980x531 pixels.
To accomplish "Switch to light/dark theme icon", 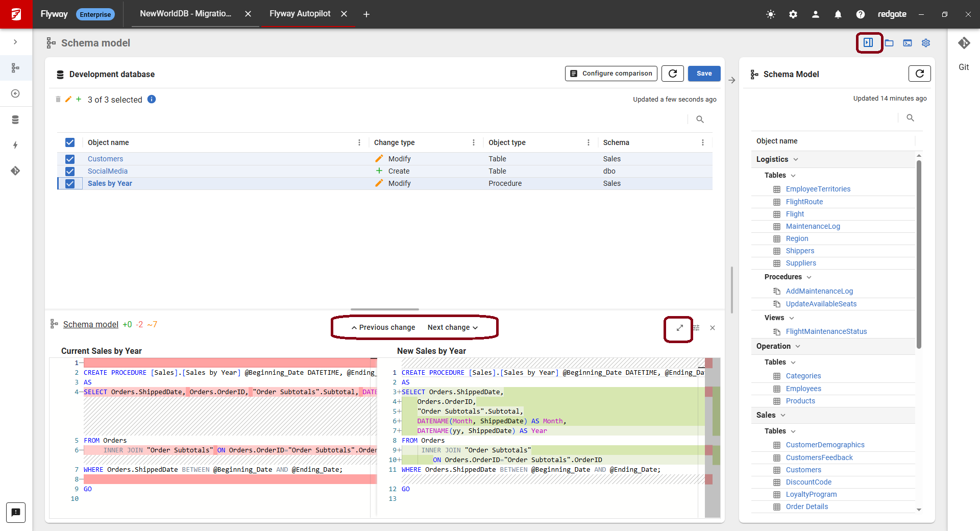I will click(x=771, y=14).
